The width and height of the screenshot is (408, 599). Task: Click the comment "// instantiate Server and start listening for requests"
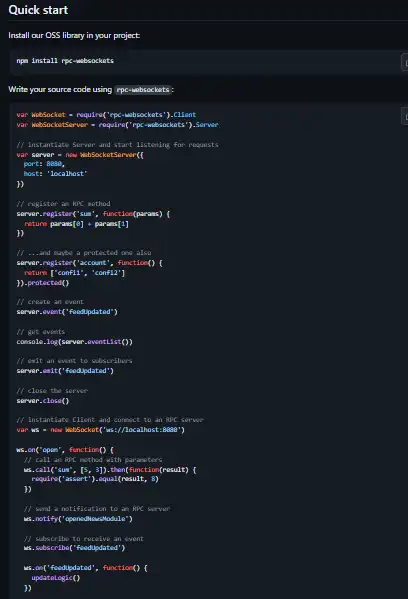[x=117, y=145]
